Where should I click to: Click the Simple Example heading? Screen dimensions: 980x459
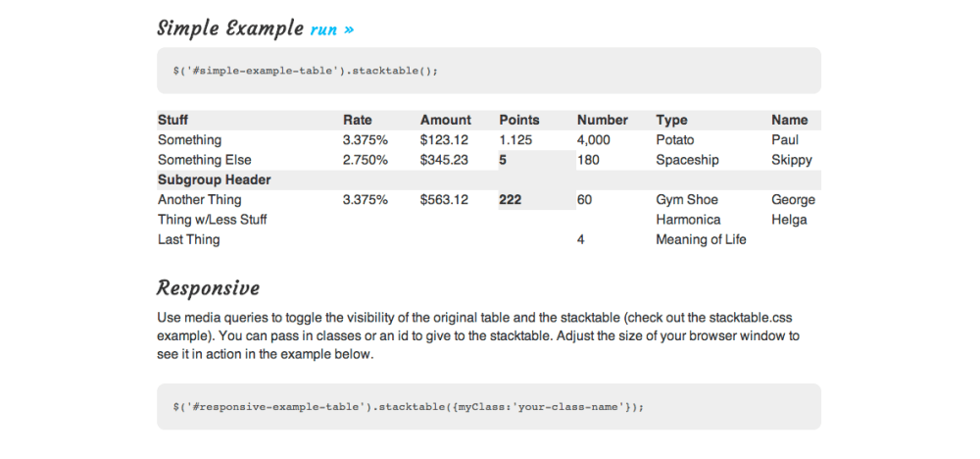(230, 28)
